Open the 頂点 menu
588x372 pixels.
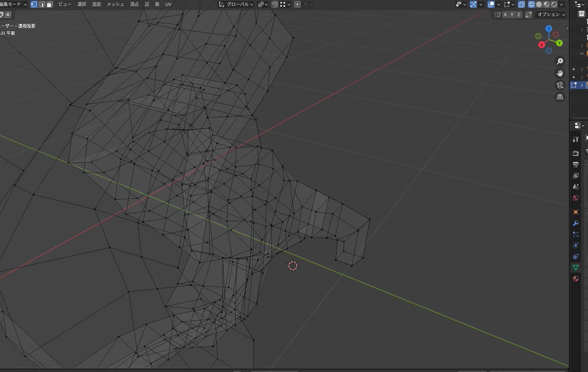(x=134, y=4)
